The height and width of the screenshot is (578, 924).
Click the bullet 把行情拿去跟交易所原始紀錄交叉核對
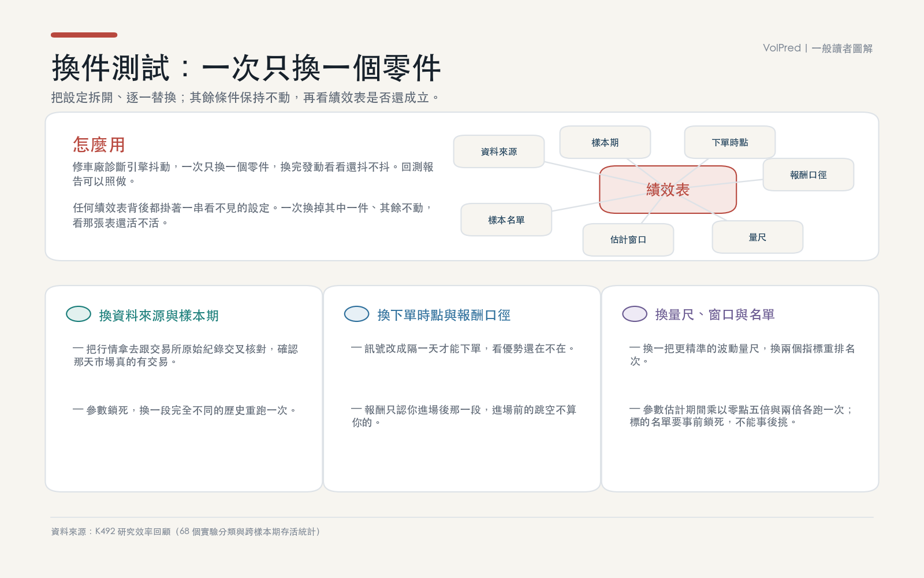pyautogui.click(x=185, y=355)
